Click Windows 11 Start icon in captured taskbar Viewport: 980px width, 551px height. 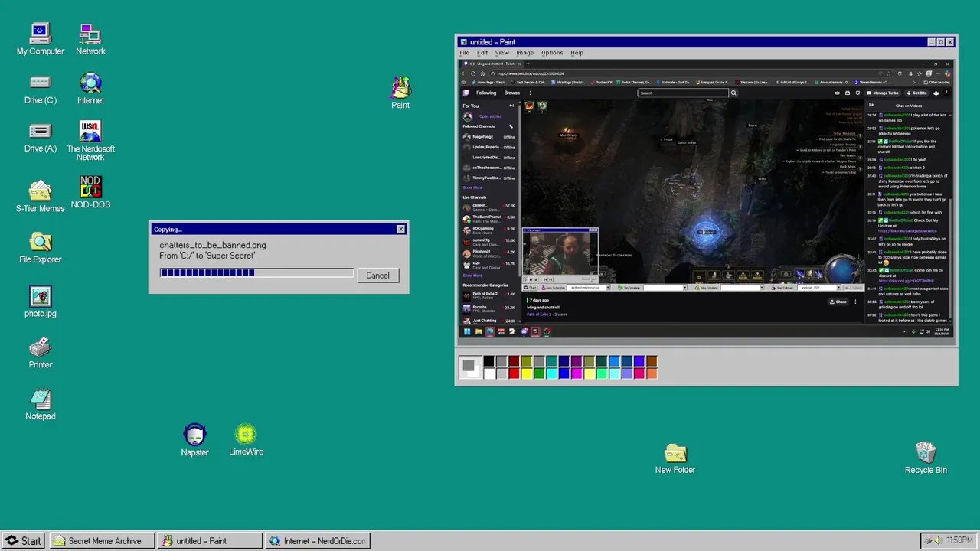pos(467,331)
